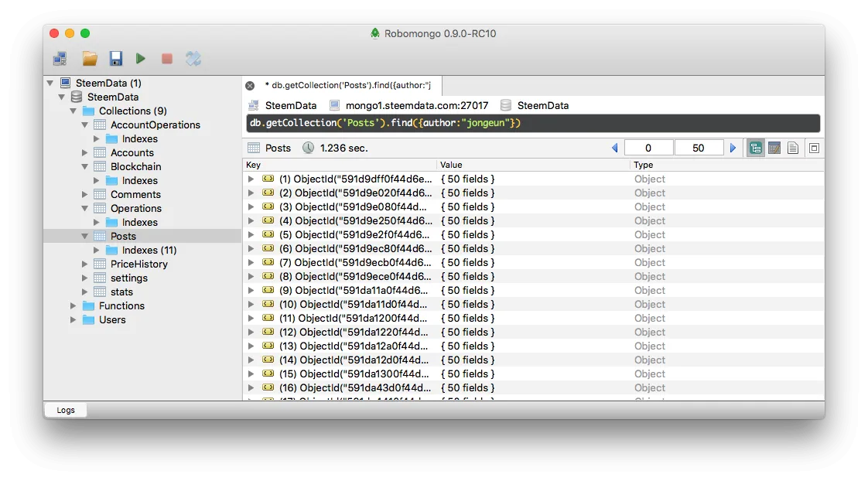Expand result document (15) ObjectId 591da130
Screen dimensions: 868x481
pyautogui.click(x=251, y=374)
